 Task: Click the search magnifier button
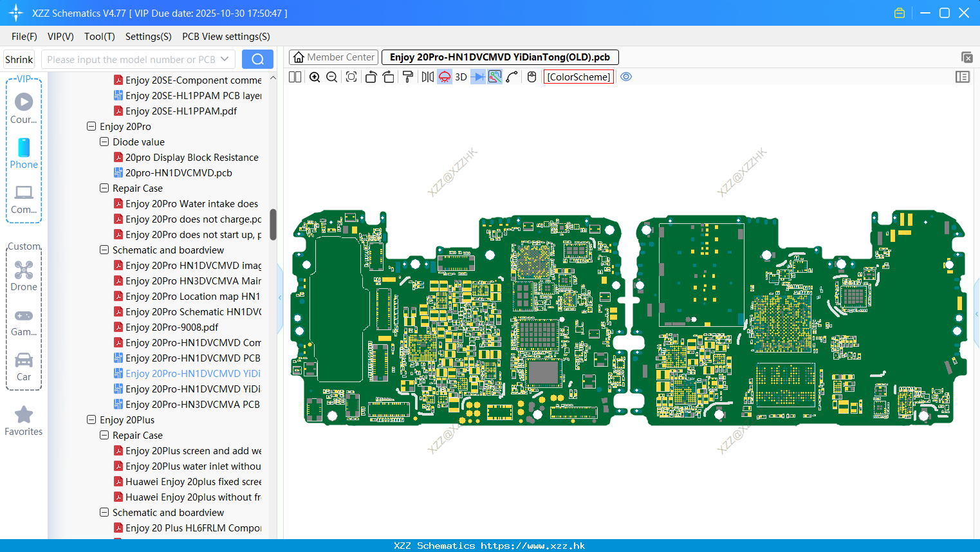click(257, 59)
